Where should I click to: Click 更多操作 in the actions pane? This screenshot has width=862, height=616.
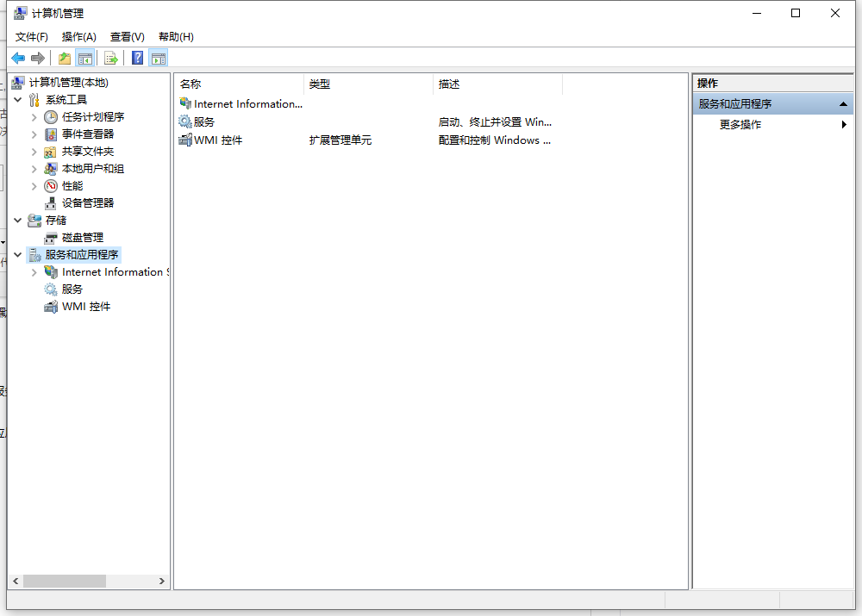740,124
